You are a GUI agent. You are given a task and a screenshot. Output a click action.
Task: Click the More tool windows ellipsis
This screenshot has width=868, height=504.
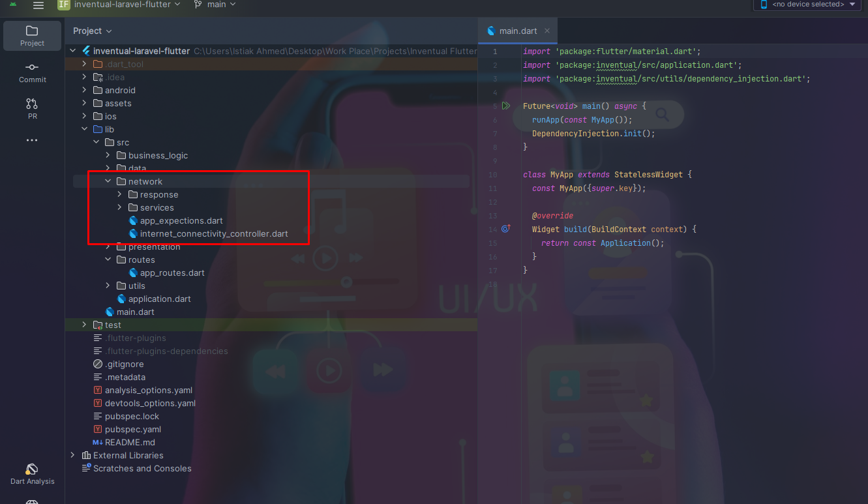point(32,140)
